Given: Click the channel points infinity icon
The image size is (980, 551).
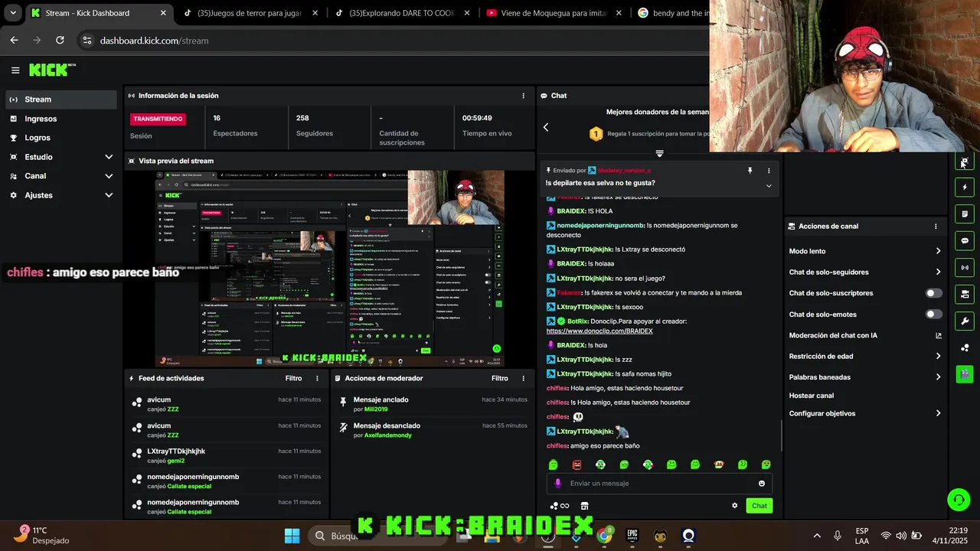Looking at the screenshot, I should 560,506.
